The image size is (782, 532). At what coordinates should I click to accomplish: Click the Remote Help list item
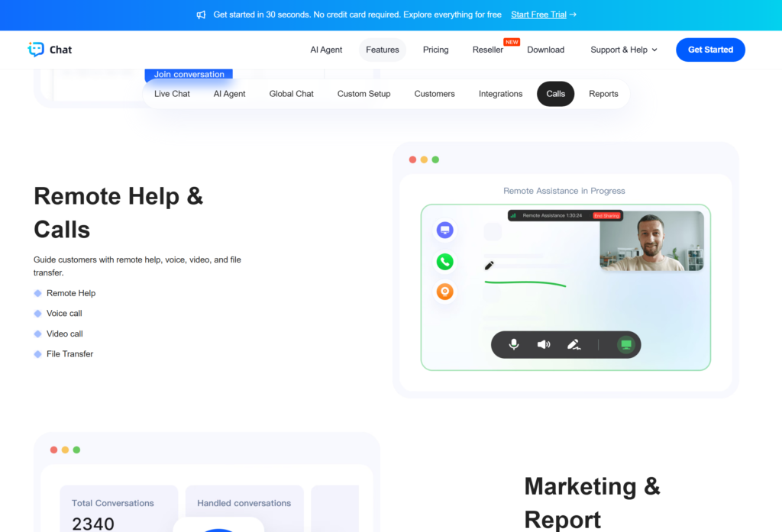[x=71, y=293]
